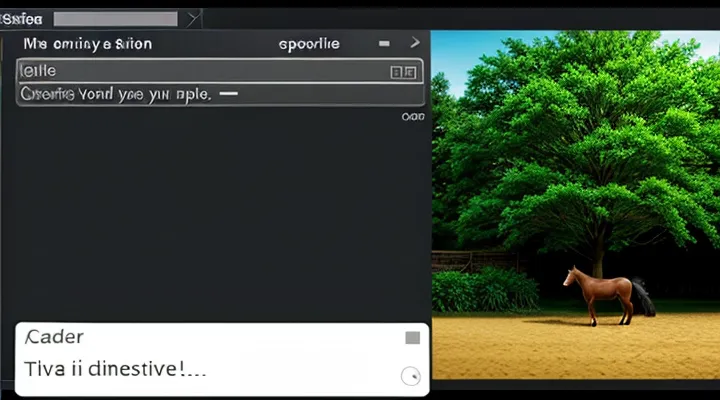Open the 'spoorlire' dropdown in the header
Viewport: 720px width, 400px height.
point(308,44)
